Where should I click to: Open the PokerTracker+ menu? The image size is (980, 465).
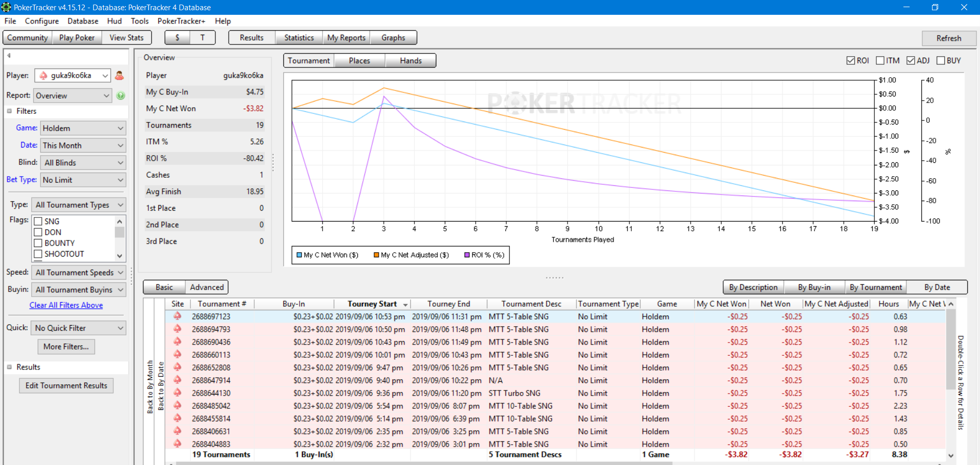(x=181, y=21)
